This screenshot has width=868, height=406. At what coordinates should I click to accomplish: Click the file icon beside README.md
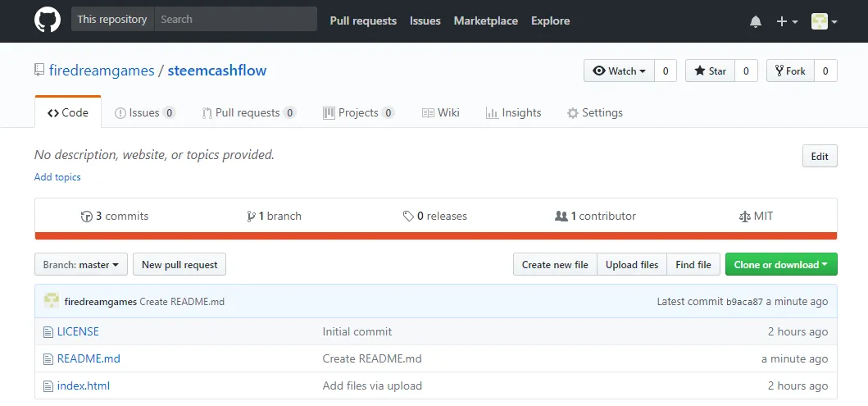coord(48,359)
